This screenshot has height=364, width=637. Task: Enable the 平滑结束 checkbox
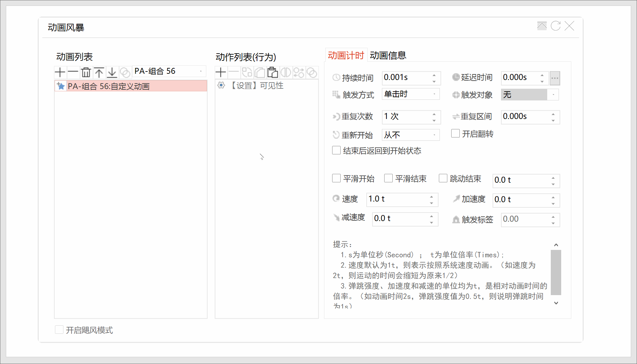(x=388, y=178)
